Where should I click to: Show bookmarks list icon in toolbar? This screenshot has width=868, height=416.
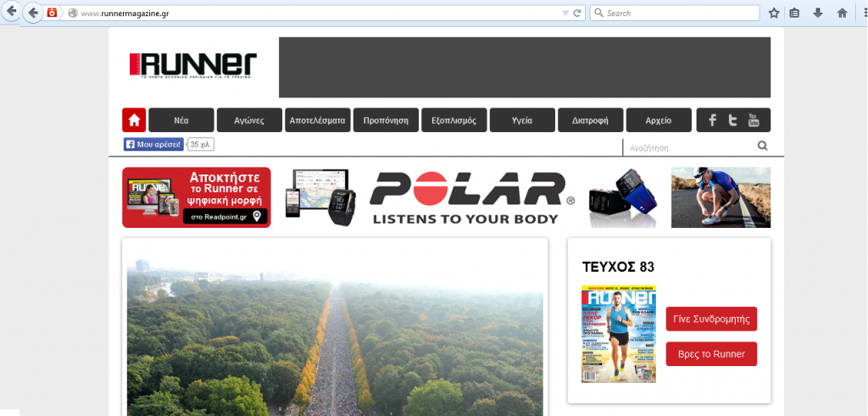click(794, 13)
